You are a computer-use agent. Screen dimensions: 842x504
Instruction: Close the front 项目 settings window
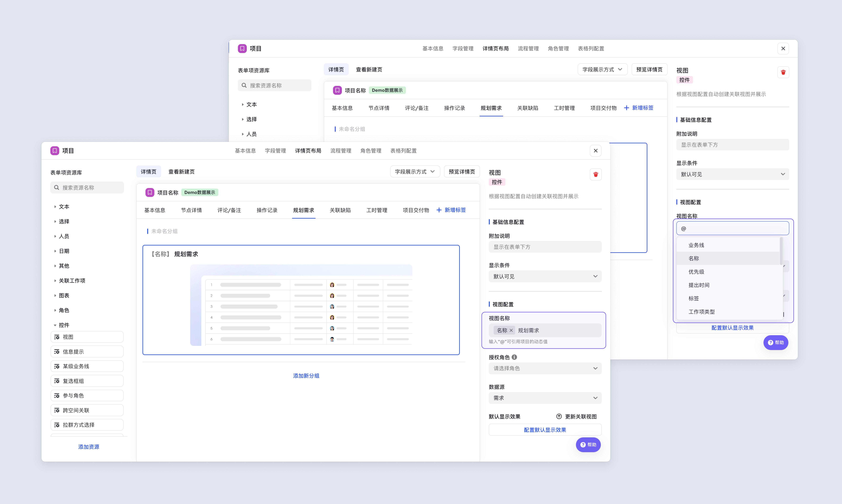(x=595, y=151)
